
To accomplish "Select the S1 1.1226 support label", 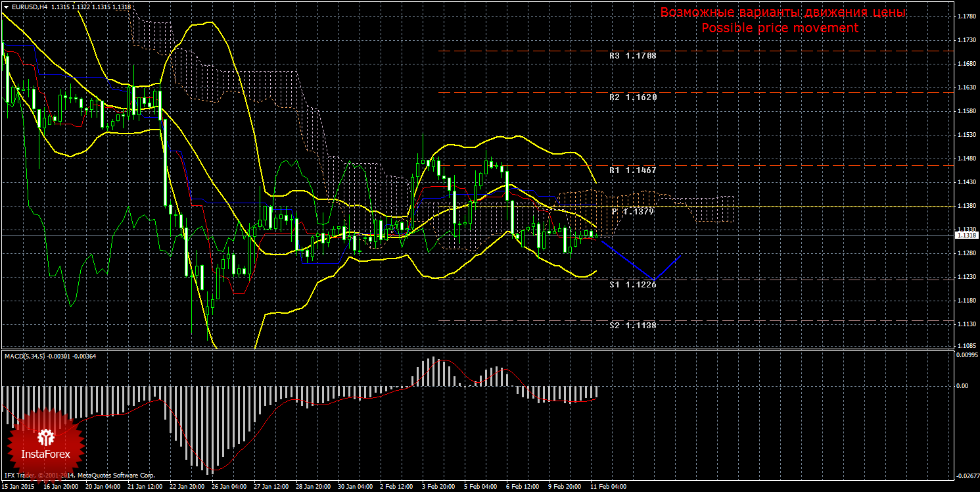I will [x=632, y=285].
